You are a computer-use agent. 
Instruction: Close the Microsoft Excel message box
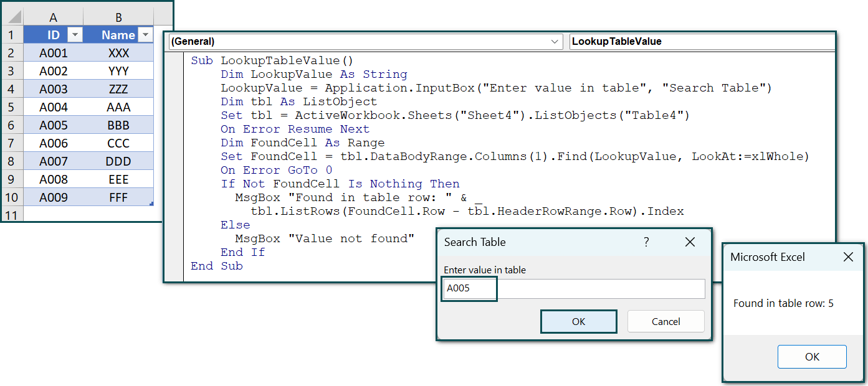[x=848, y=257]
